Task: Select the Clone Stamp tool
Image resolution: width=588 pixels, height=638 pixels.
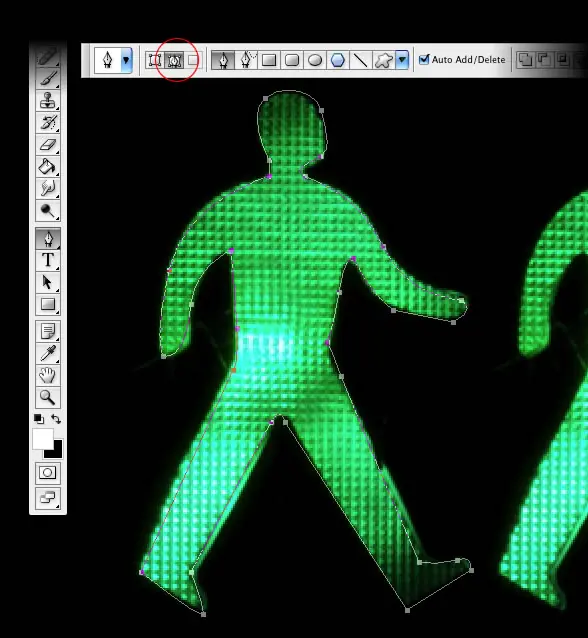Action: [x=48, y=100]
